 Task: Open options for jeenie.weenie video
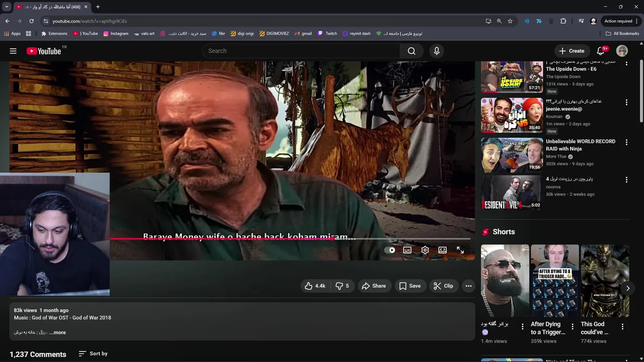pyautogui.click(x=626, y=102)
